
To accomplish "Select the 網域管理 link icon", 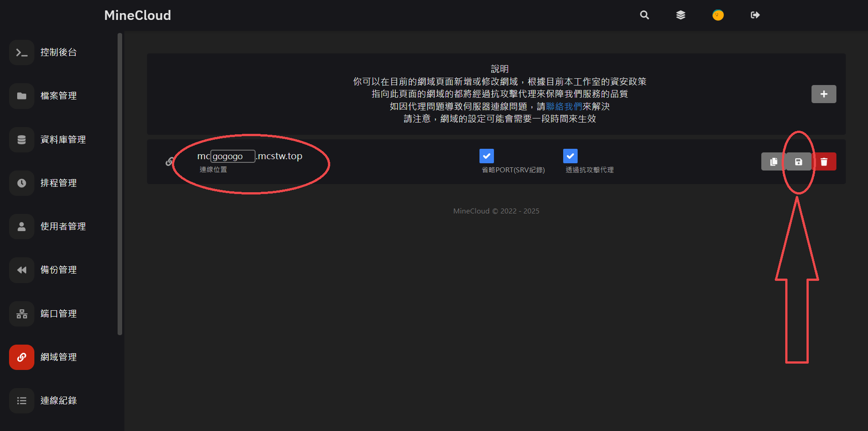I will [22, 357].
